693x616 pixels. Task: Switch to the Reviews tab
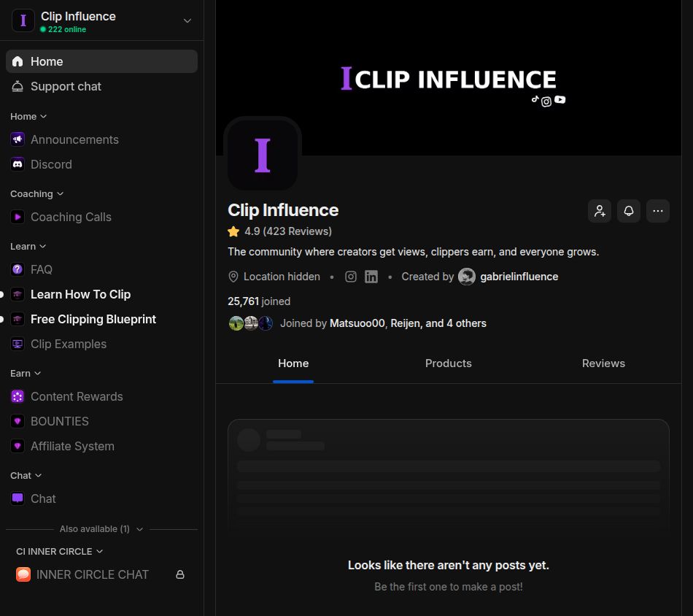tap(603, 363)
